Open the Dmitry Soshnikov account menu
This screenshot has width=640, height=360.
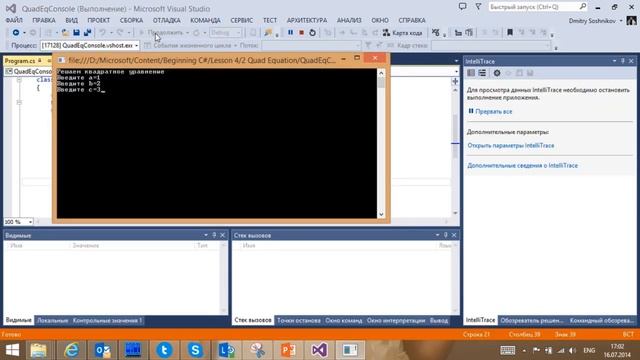(596, 20)
